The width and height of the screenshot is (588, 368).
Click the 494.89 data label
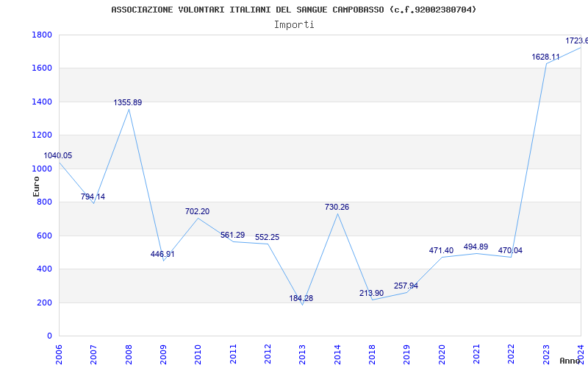476,247
